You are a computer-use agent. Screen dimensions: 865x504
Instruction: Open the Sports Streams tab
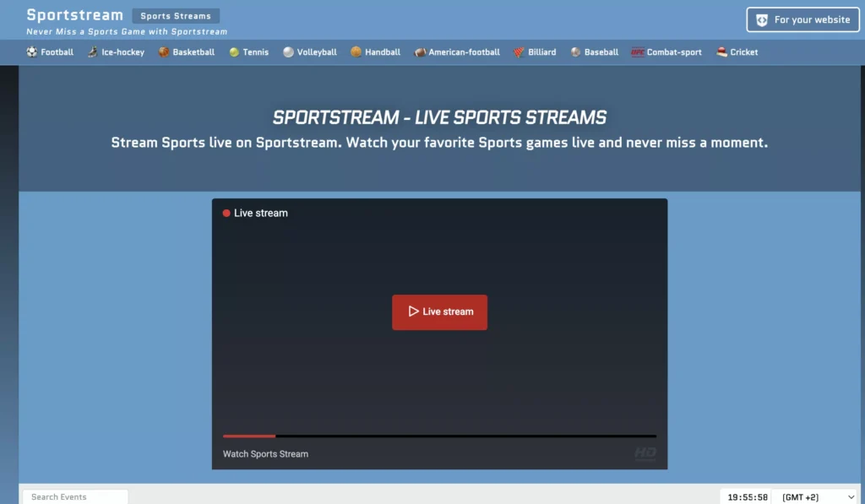[x=176, y=16]
